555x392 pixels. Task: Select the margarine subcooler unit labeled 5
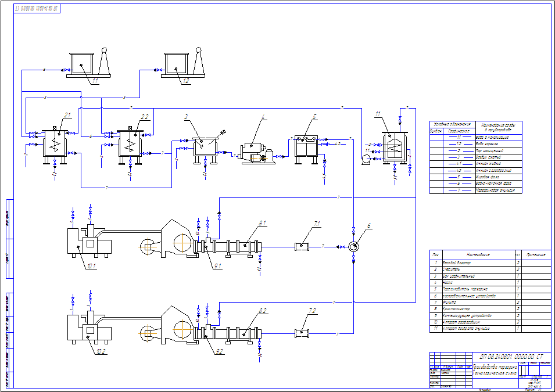(x=306, y=150)
